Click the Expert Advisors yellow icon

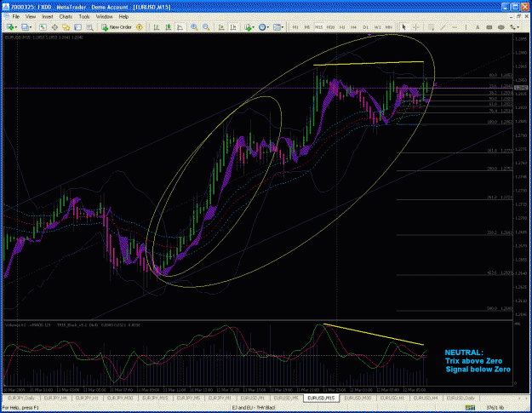139,27
